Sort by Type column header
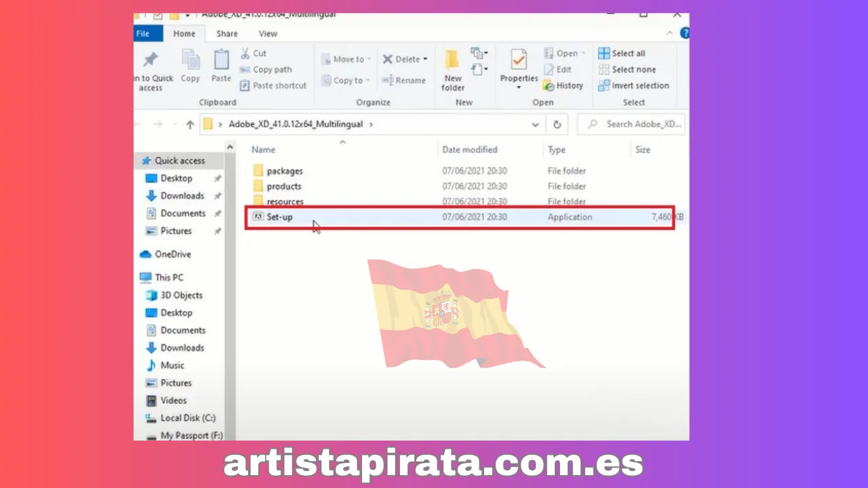Viewport: 868px width, 488px height. 557,150
